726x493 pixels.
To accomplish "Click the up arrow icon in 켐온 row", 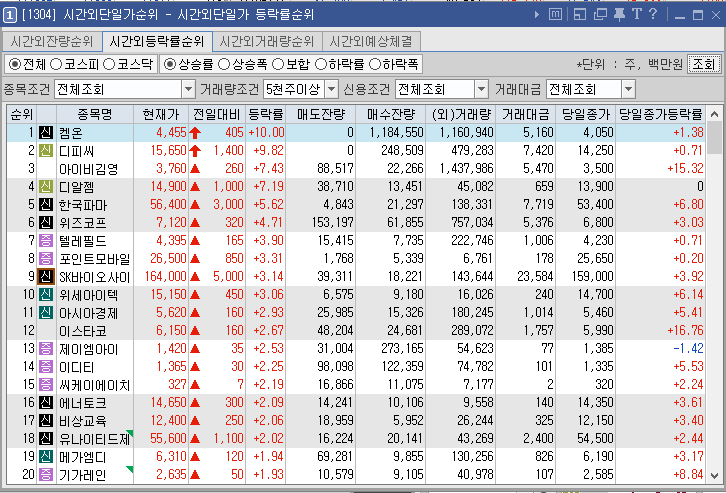I will (195, 133).
